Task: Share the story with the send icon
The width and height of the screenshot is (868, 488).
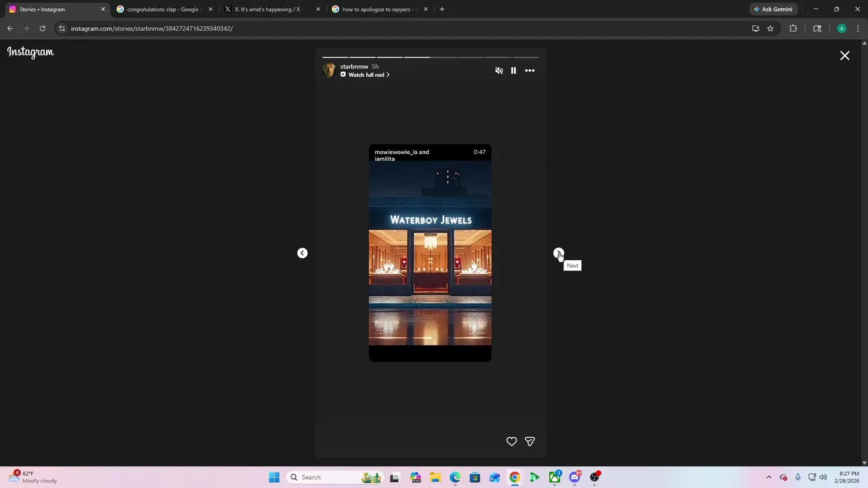Action: tap(530, 441)
